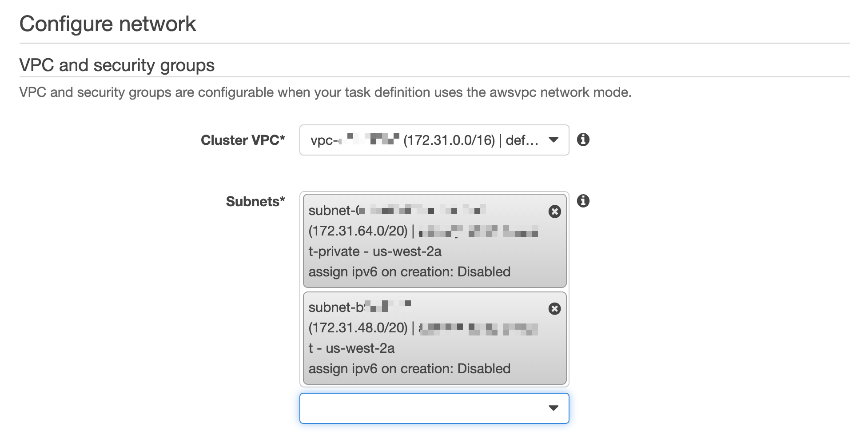Image resolution: width=868 pixels, height=439 pixels.
Task: Click inside the empty subnet dropdown field
Action: [422, 407]
